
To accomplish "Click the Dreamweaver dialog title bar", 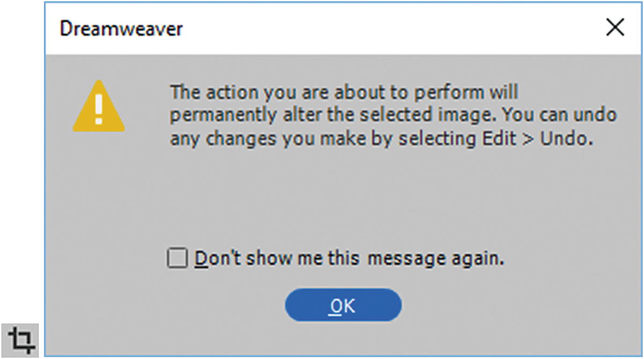I will 322,28.
